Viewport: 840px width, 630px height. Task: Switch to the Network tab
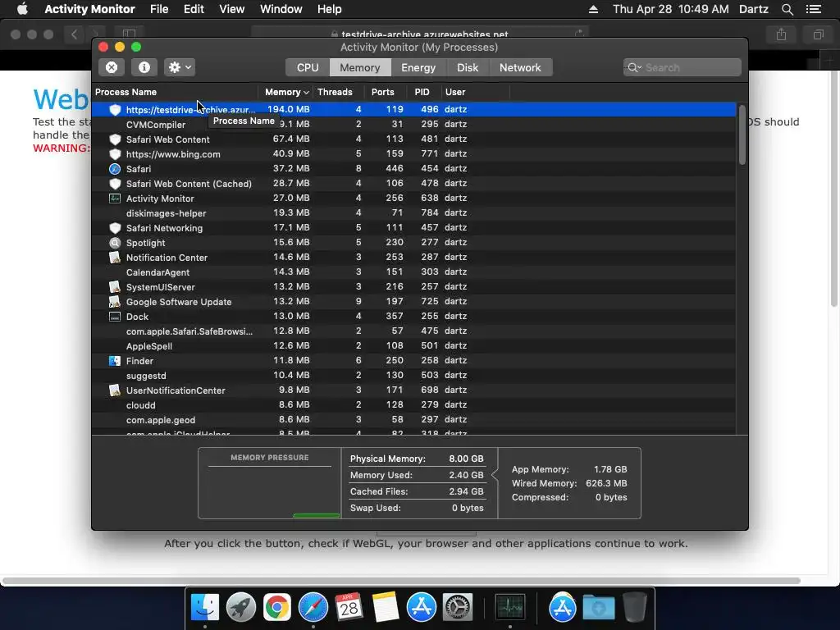coord(520,67)
